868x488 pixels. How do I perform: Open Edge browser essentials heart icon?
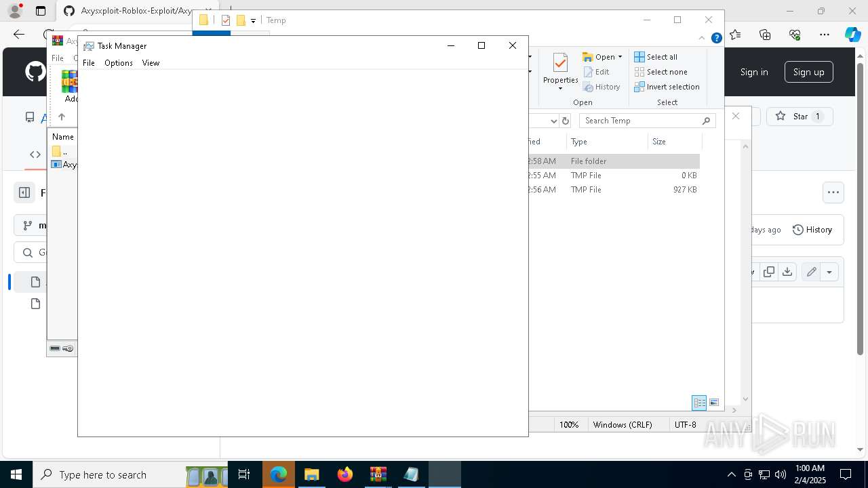[795, 35]
